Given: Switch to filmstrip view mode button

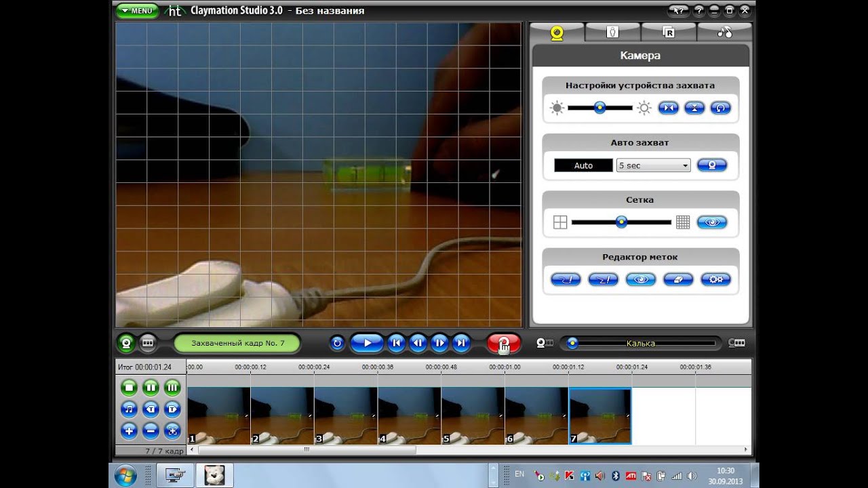Looking at the screenshot, I should 148,344.
